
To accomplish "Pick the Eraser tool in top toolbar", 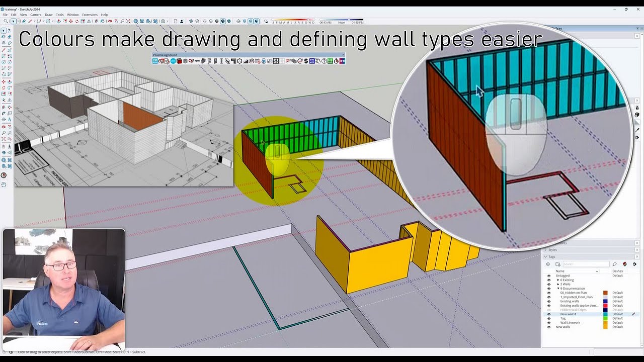I will pos(24,21).
